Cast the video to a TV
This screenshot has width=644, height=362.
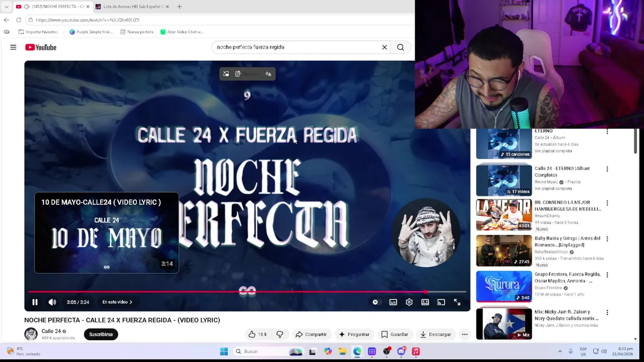[441, 302]
